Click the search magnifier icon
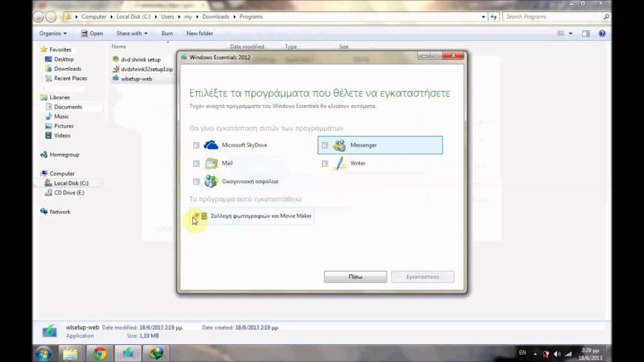This screenshot has height=362, width=644. (x=606, y=17)
